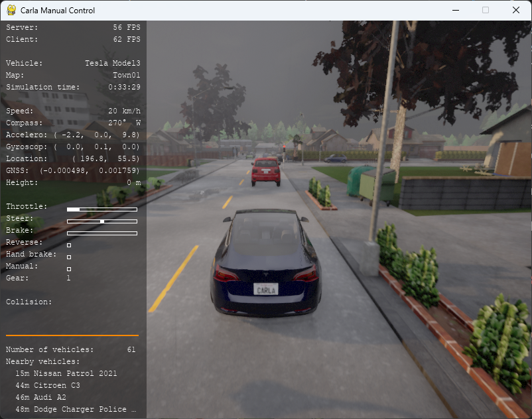
Task: Click the Steer position bar
Action: [101, 221]
